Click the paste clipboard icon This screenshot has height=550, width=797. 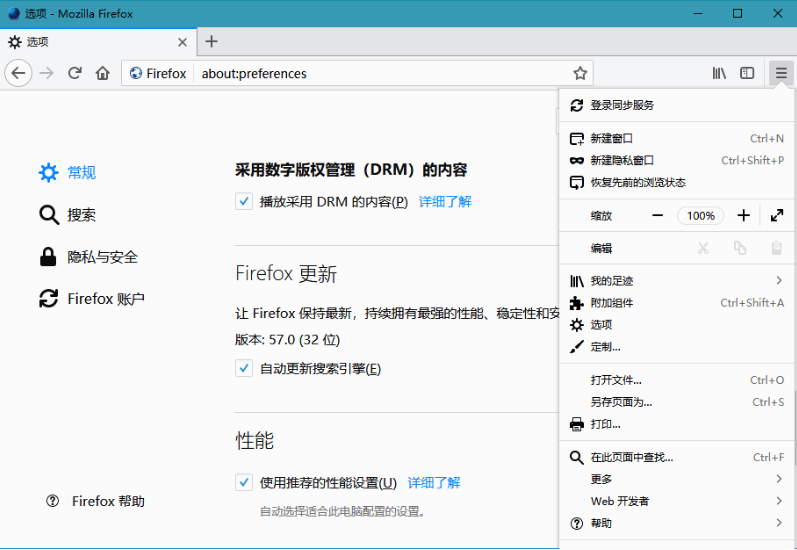click(776, 248)
